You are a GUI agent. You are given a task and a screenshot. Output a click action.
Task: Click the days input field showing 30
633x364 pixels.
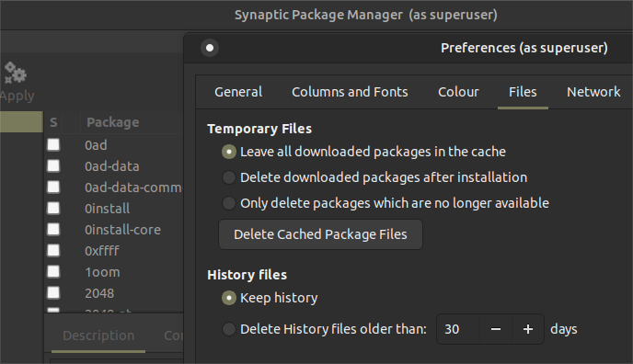tap(458, 329)
